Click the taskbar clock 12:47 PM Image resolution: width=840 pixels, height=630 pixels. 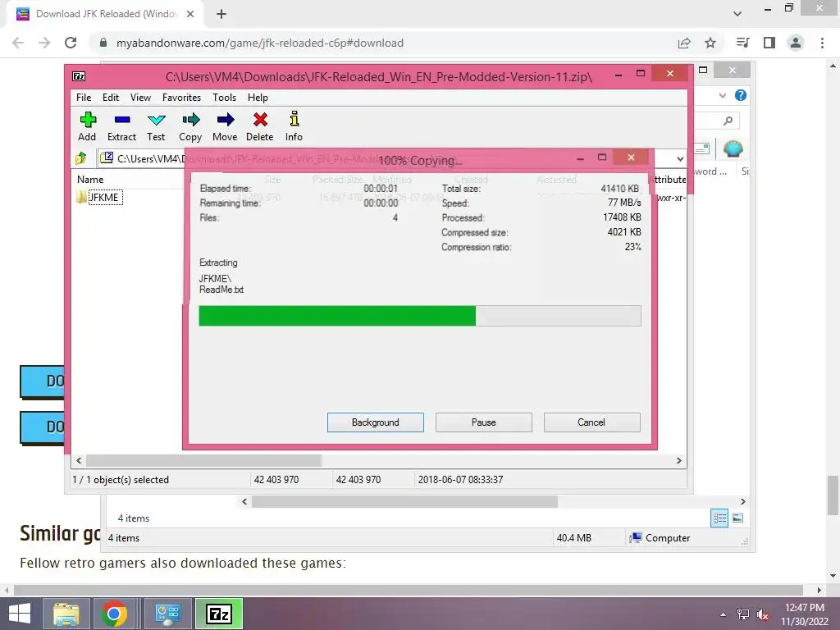click(x=805, y=608)
